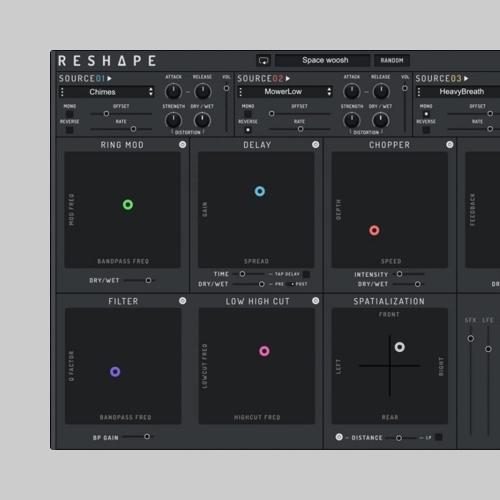Click the RANDOM button
Image resolution: width=500 pixels, height=500 pixels.
(x=392, y=61)
